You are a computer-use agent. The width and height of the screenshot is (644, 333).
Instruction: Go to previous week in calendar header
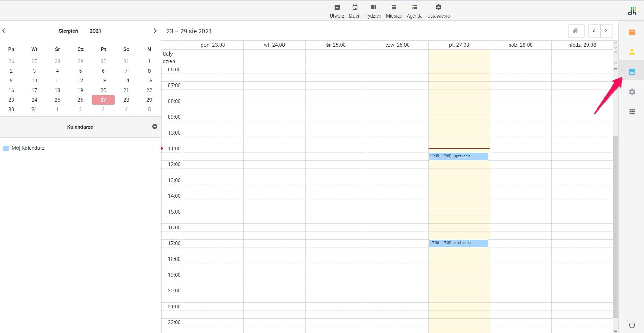coord(594,31)
